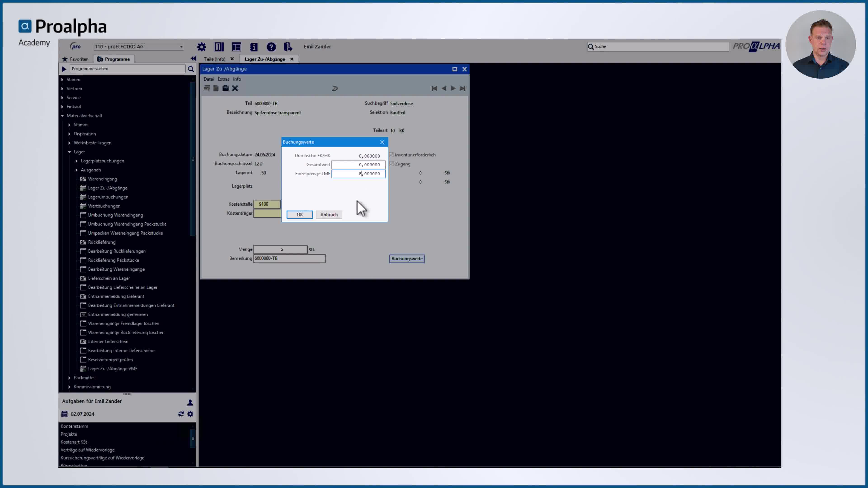The height and width of the screenshot is (488, 868).
Task: Switch to the Teile (Info) tab
Action: [215, 59]
